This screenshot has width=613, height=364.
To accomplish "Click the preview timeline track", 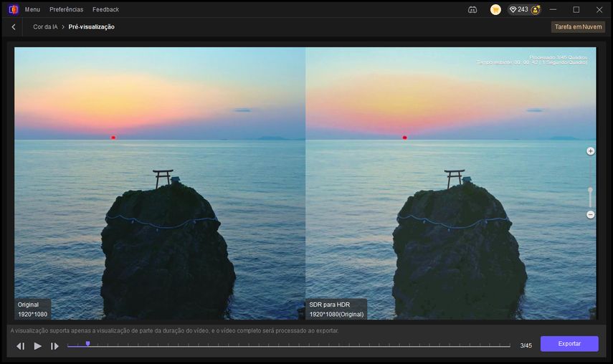I will (x=288, y=346).
